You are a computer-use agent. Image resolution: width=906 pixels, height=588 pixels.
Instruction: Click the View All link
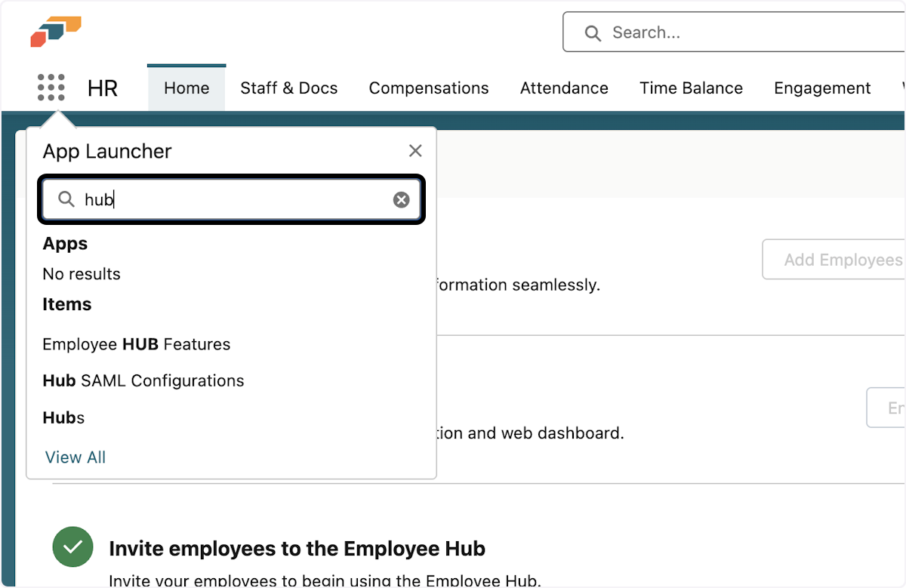point(75,457)
